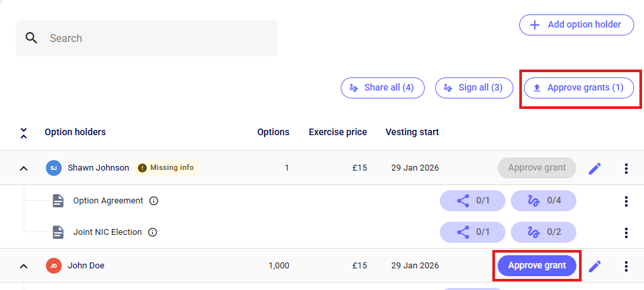Click Add option holder button

[576, 25]
